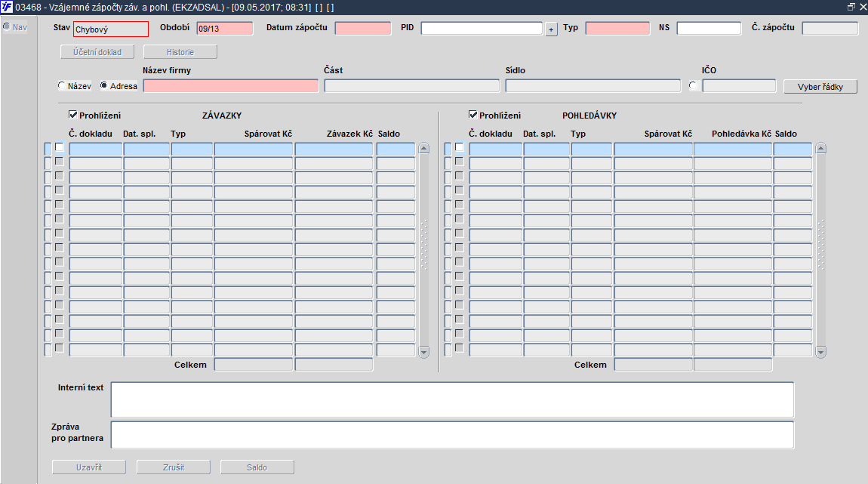Click the Uzavřít button
The width and height of the screenshot is (868, 484).
tap(89, 467)
